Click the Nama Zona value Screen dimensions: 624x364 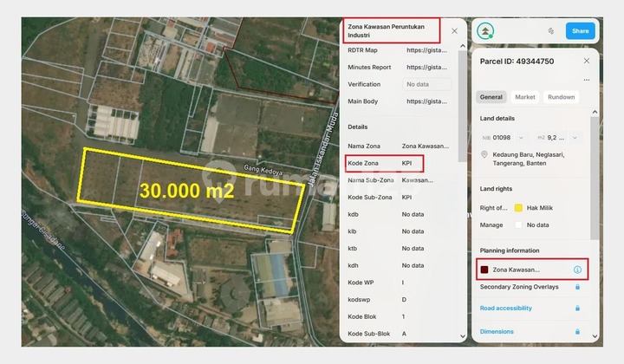(425, 146)
